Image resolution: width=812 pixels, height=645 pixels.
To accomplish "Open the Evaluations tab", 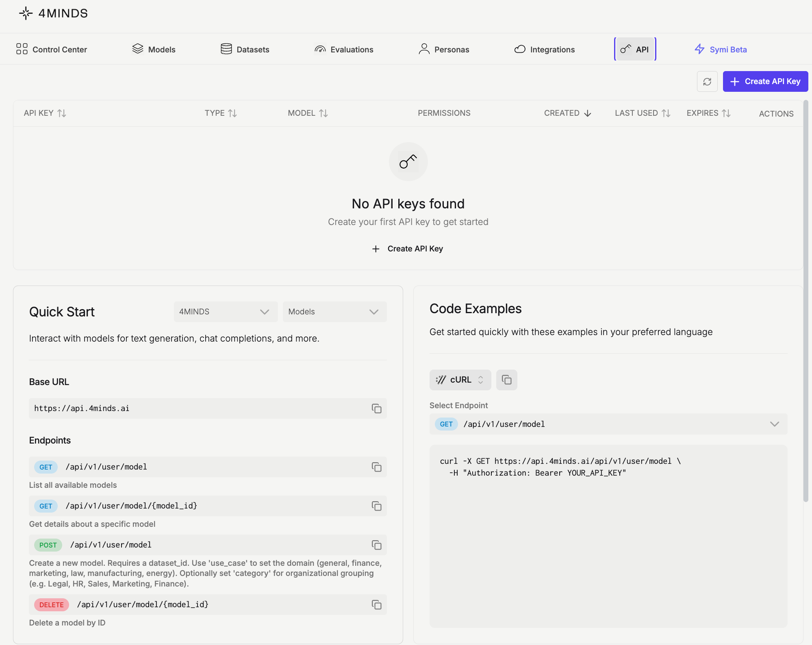I will click(344, 49).
